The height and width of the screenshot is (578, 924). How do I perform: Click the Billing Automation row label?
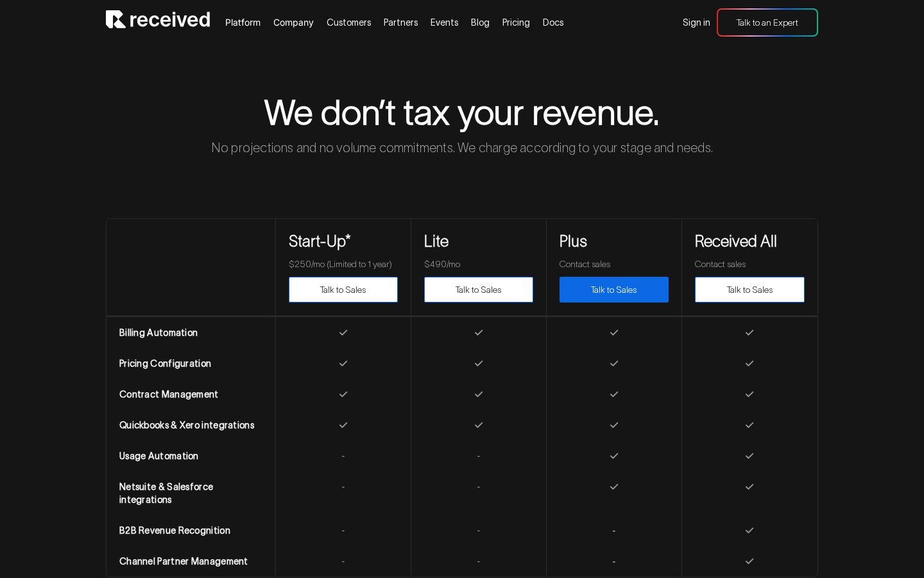point(158,333)
